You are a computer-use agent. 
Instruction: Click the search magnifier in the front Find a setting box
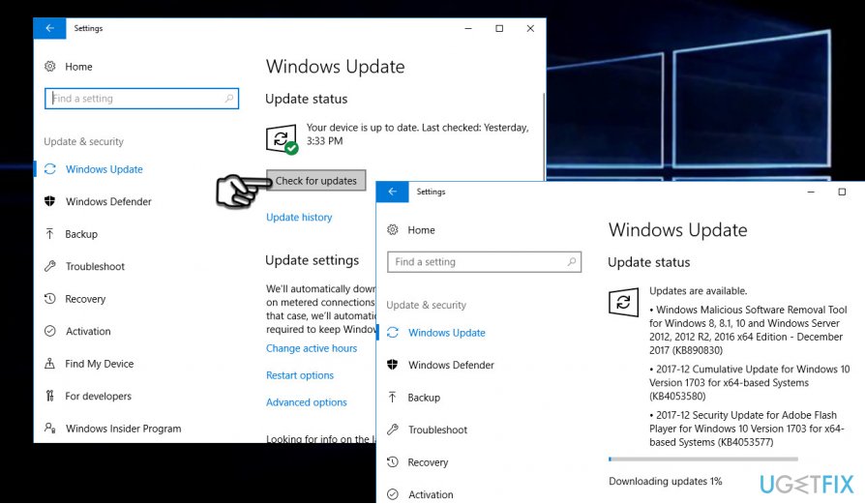572,261
